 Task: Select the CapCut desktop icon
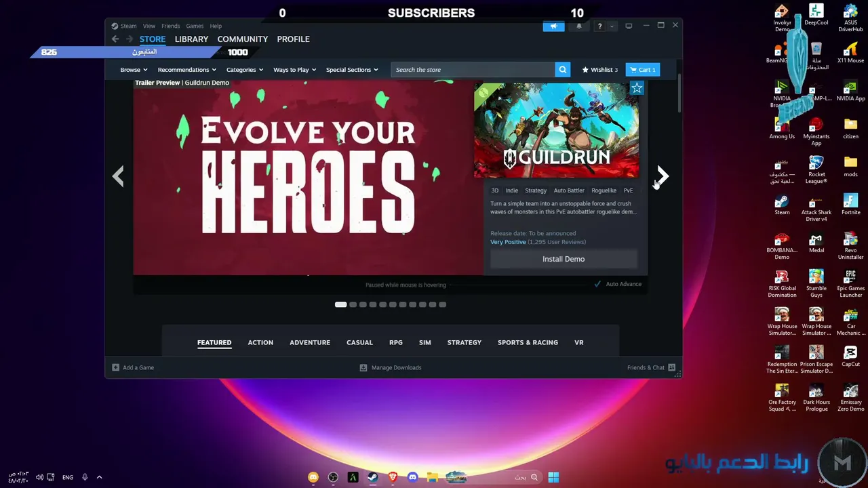pyautogui.click(x=850, y=357)
